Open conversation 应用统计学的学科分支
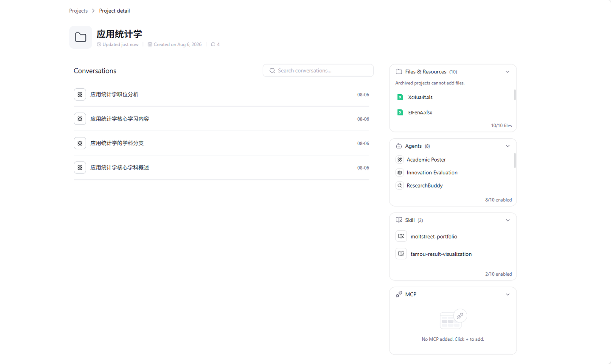 221,143
